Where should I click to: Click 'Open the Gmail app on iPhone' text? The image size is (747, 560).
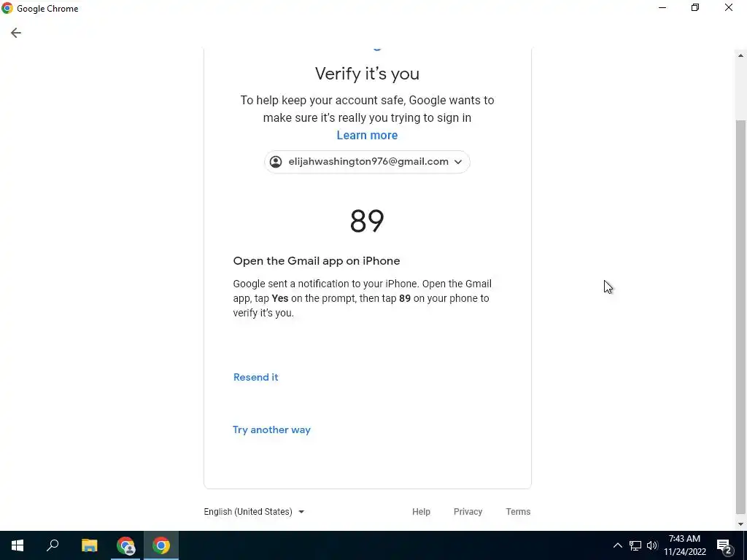[x=317, y=261]
